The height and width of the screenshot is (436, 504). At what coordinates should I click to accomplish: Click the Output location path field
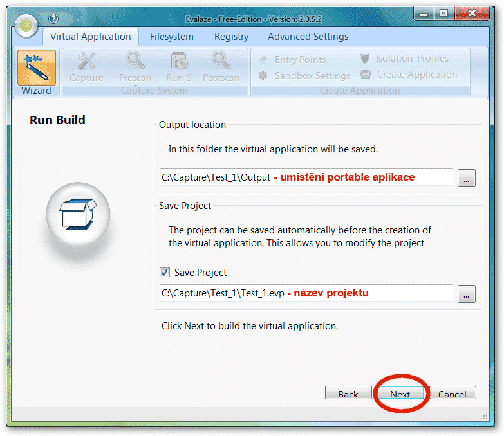point(306,177)
